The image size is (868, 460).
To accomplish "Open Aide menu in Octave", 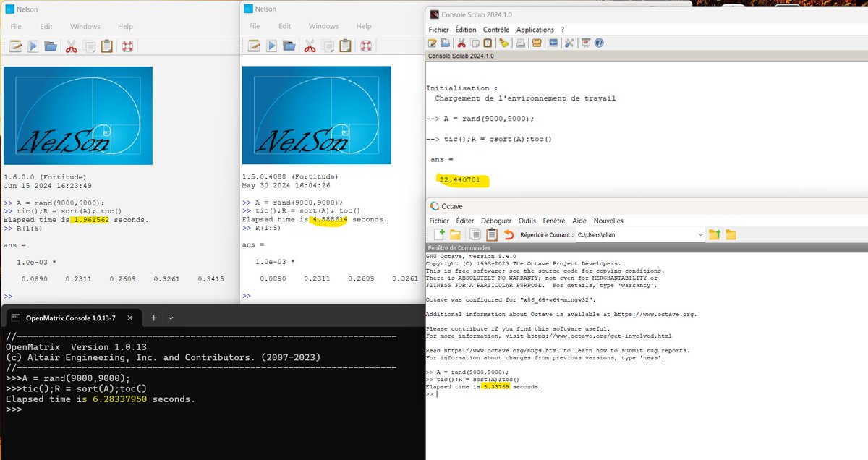I will pos(579,221).
